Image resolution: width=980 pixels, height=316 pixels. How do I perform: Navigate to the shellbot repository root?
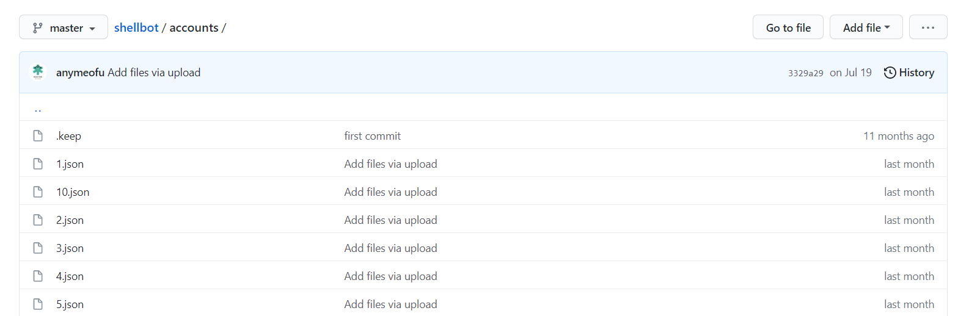[136, 27]
